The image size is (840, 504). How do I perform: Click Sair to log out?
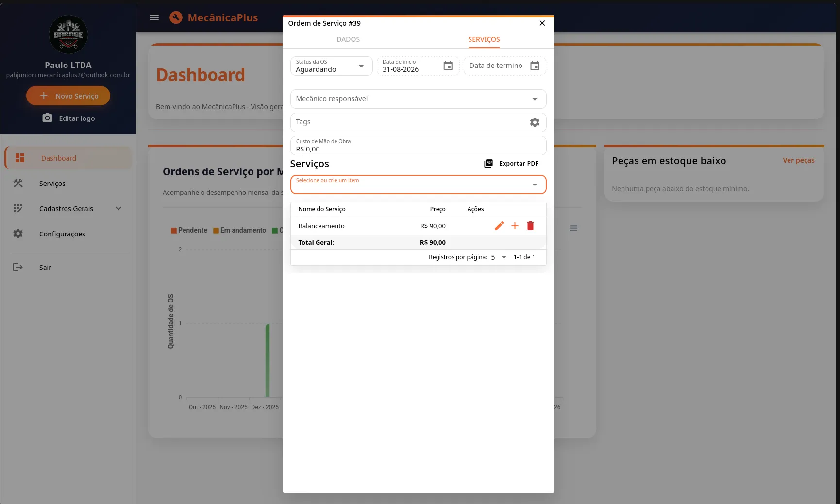68,268
